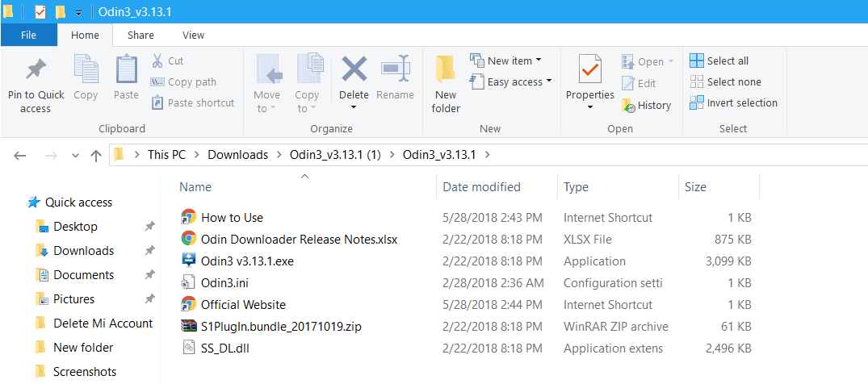Open Customize Quick Access Toolbar dropdown

(x=78, y=13)
